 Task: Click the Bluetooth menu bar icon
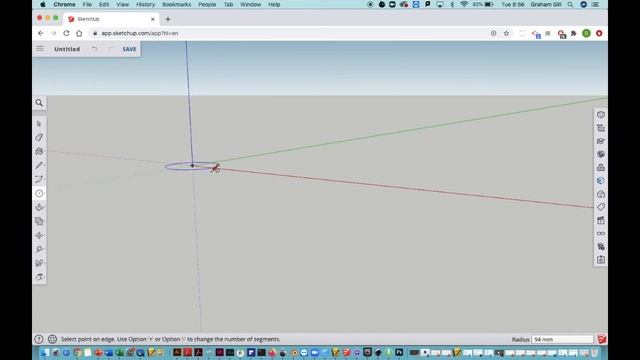point(452,4)
